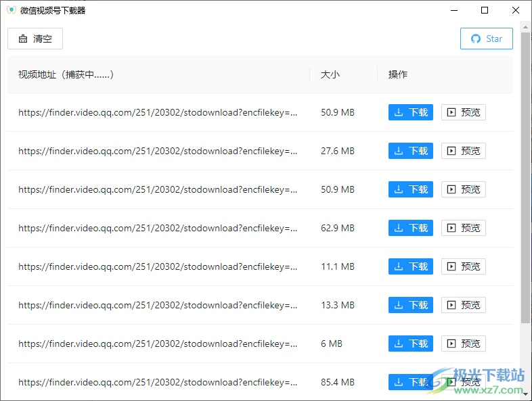Select the video URL in the 62.9 MB row

[x=158, y=228]
